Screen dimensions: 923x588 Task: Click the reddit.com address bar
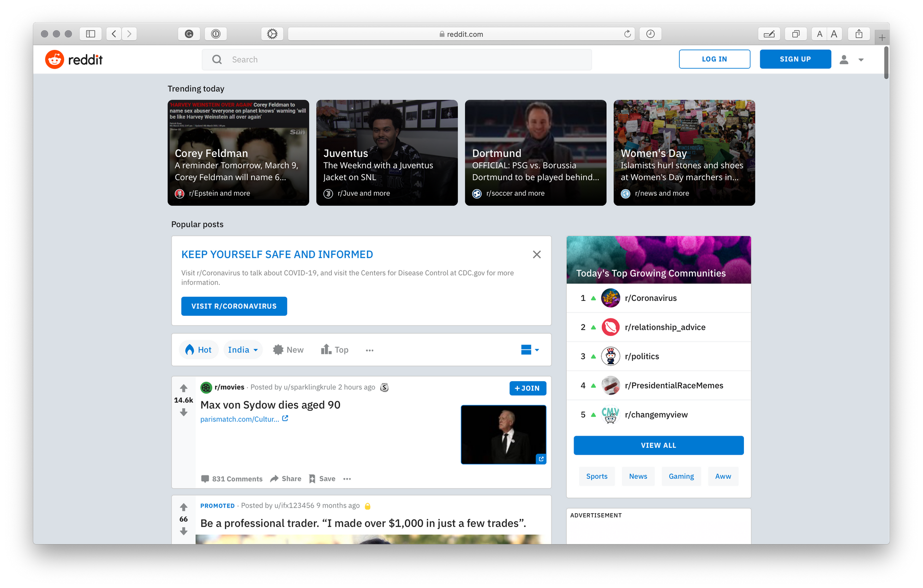coord(461,34)
